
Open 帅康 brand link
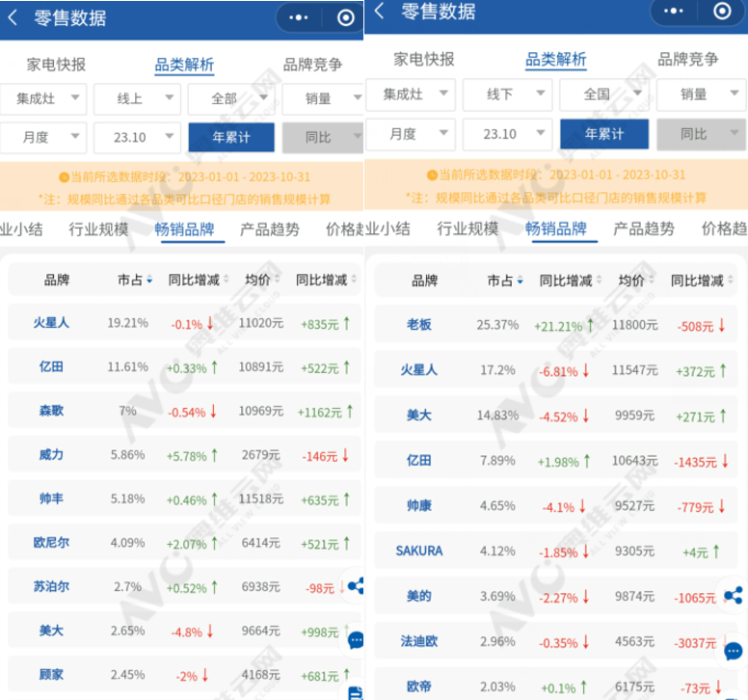tap(419, 506)
